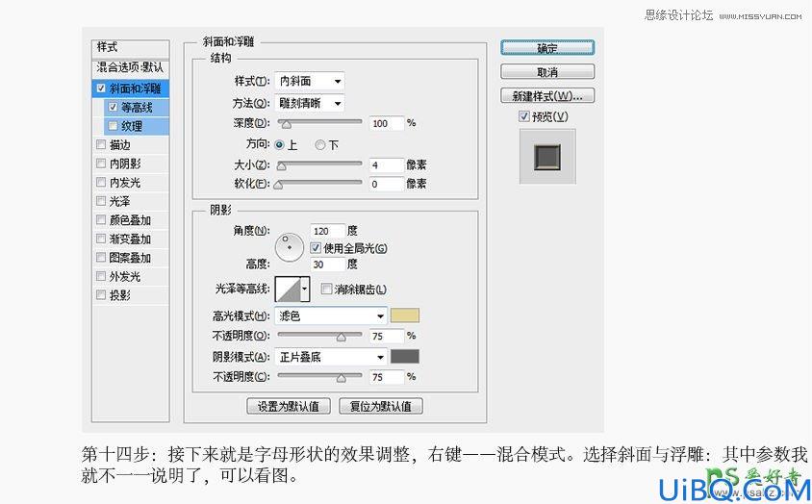Check the 描边 style option
Viewport: 812px width, 504px height.
tap(101, 144)
